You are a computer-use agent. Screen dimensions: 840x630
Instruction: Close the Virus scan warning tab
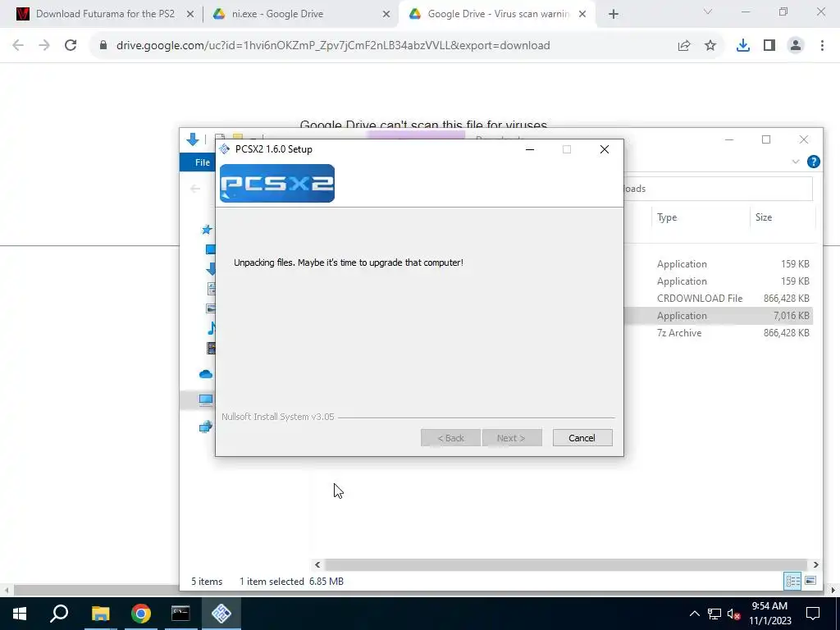pyautogui.click(x=582, y=15)
